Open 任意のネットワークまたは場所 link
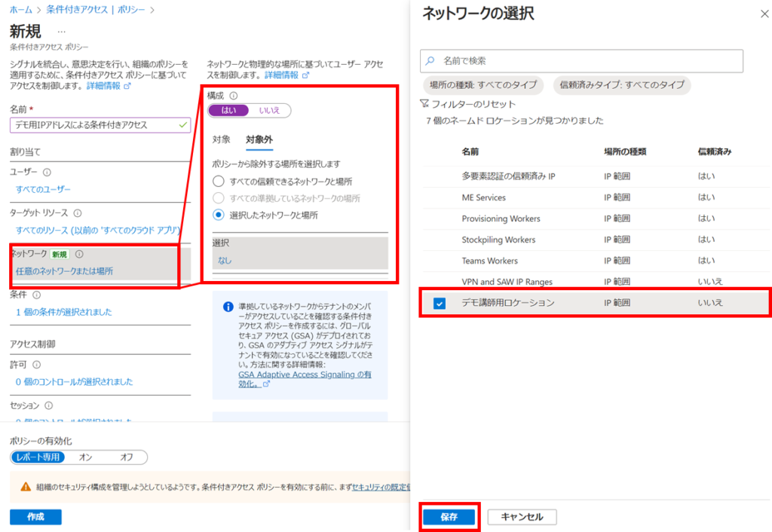Image resolution: width=772 pixels, height=532 pixels. pyautogui.click(x=65, y=271)
